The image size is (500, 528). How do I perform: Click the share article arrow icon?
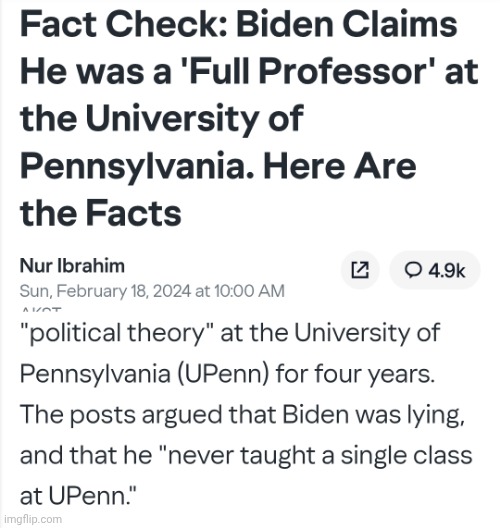coord(360,270)
